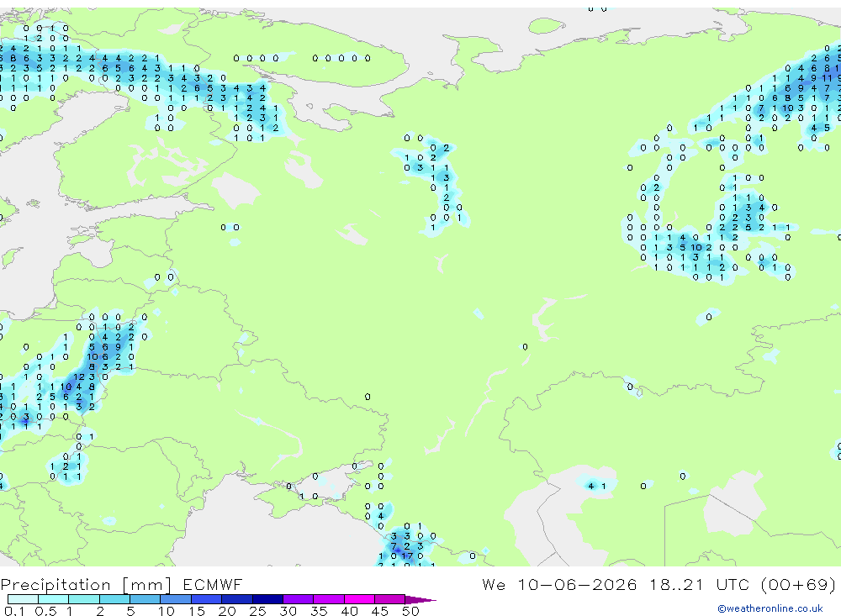Click the '18..21 UTC' time text

click(699, 584)
